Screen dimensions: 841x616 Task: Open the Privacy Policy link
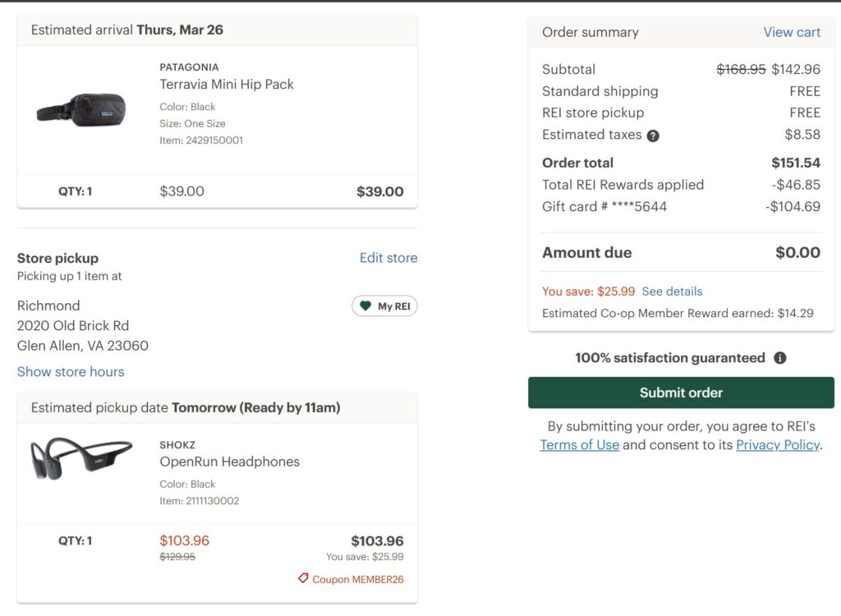(x=777, y=445)
